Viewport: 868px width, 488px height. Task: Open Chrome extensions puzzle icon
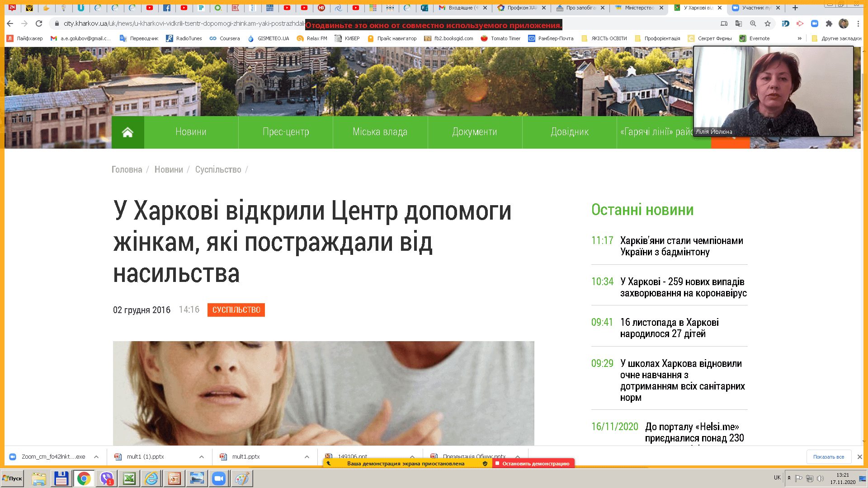tap(829, 23)
